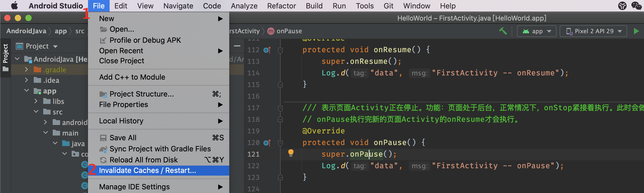Click the Sync Project with Gradle elephant icon

point(103,149)
